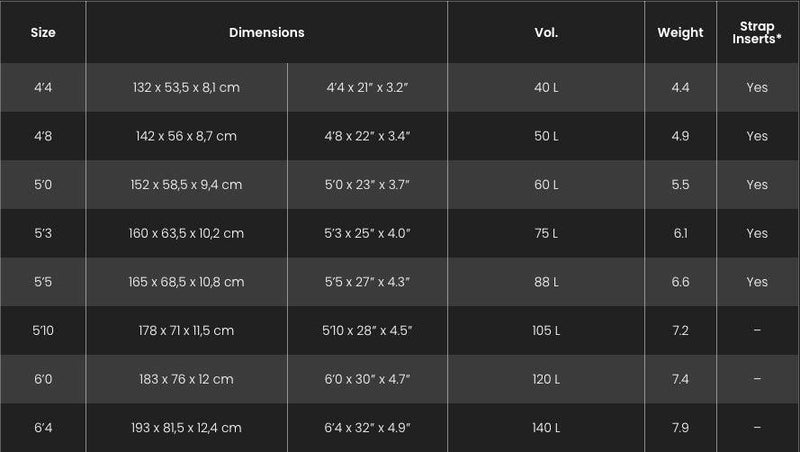The width and height of the screenshot is (800, 452).
Task: Click Yes for strap inserts in 4'4 row
Action: pos(757,88)
